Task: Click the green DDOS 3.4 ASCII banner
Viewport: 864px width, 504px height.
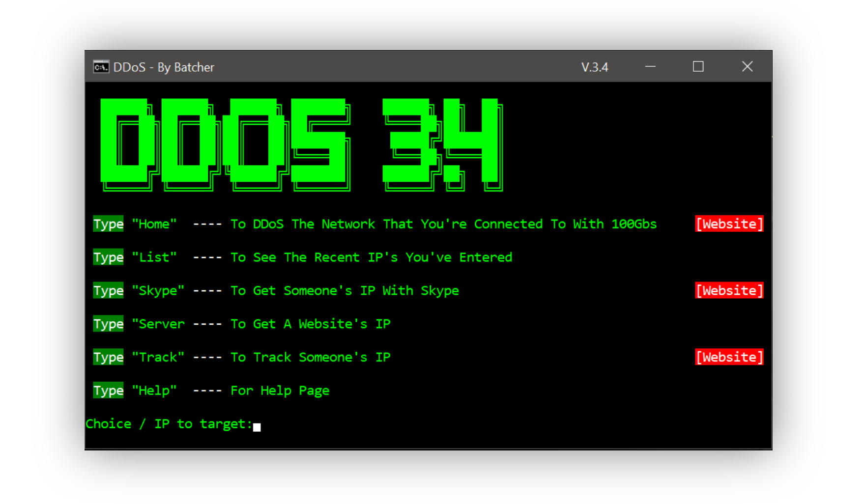Action: point(302,145)
